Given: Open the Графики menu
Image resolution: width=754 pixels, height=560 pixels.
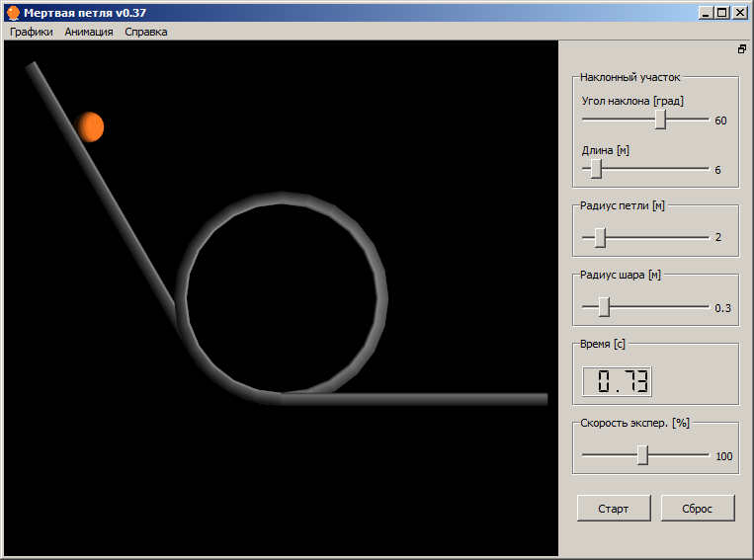Looking at the screenshot, I should (32, 32).
